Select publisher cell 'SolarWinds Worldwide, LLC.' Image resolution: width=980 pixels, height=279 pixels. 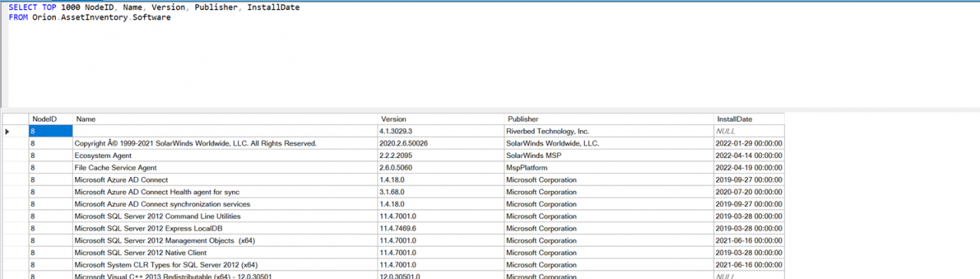[609, 143]
